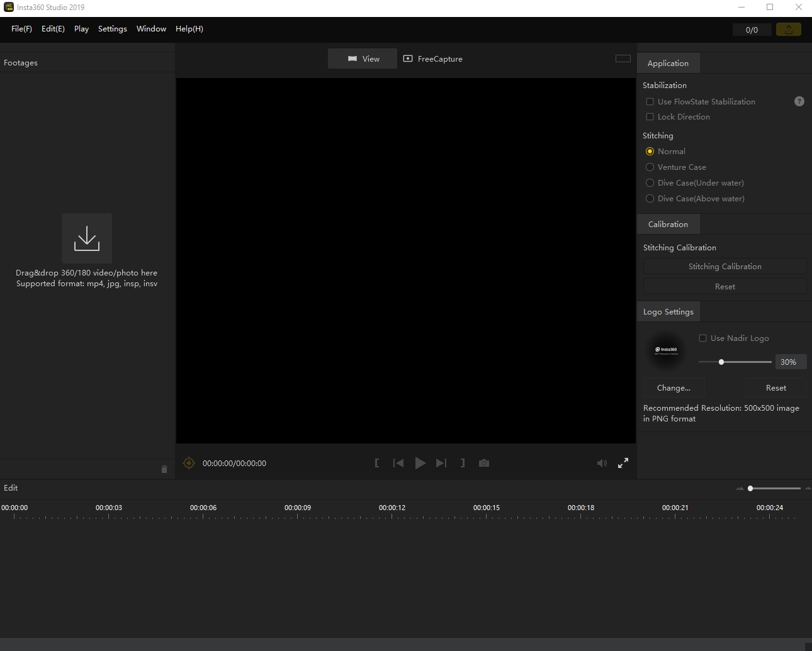Select Venture Case stitching mode
This screenshot has height=651, width=812.
point(650,167)
